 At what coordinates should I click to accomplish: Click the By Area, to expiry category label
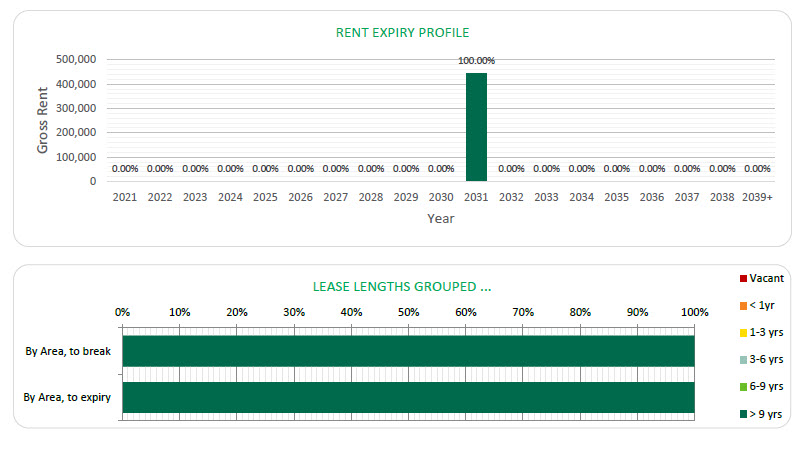coord(67,398)
